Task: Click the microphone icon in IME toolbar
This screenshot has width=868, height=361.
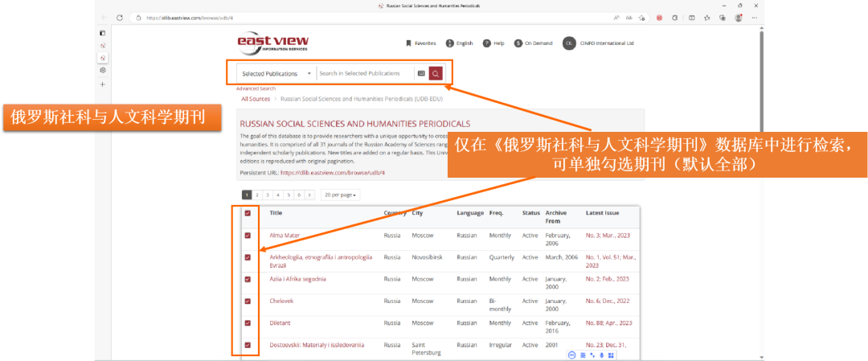Action: click(x=600, y=355)
